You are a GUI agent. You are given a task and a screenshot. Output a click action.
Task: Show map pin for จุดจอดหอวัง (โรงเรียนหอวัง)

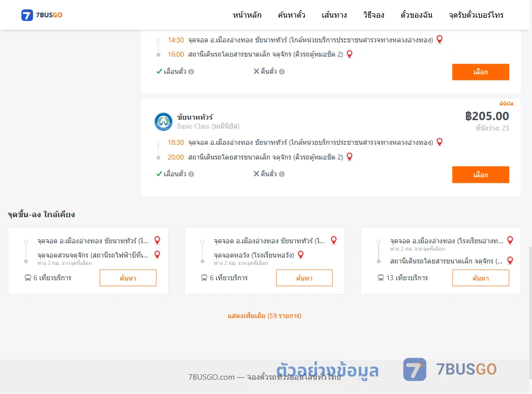(300, 255)
